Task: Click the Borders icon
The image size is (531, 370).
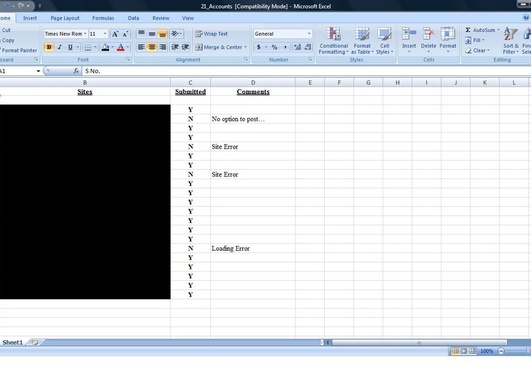Action: 88,47
